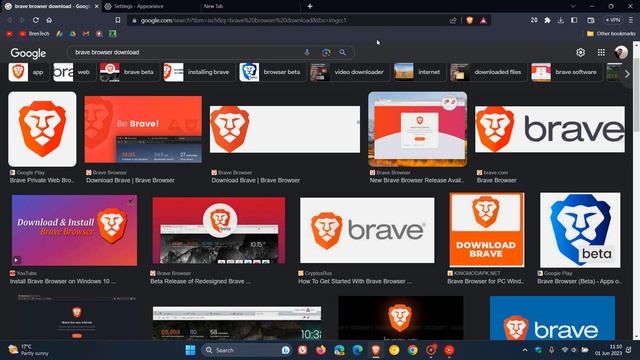Click 'Brave Browser for PC Wind..' caption
The width and height of the screenshot is (640, 360).
485,281
